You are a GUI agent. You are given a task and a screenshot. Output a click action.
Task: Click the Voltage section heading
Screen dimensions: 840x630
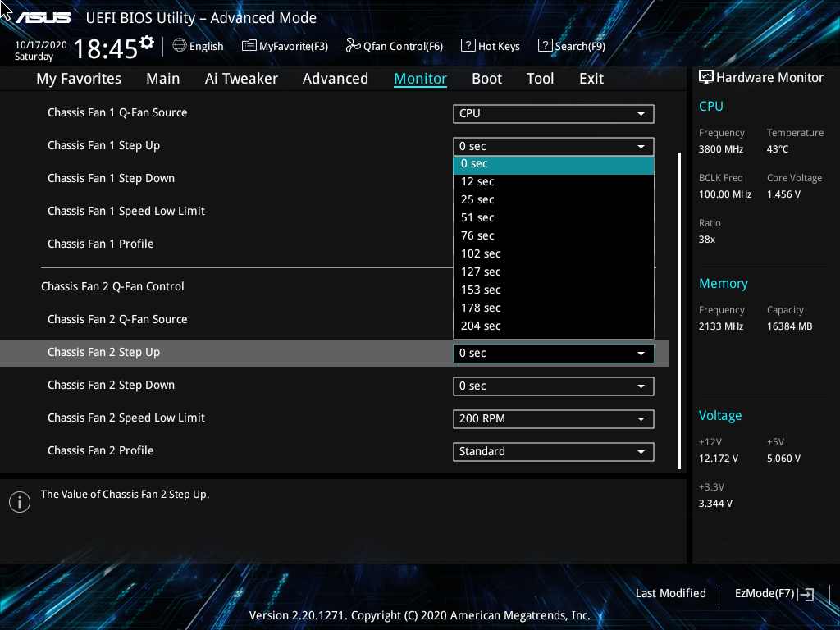[x=720, y=416]
